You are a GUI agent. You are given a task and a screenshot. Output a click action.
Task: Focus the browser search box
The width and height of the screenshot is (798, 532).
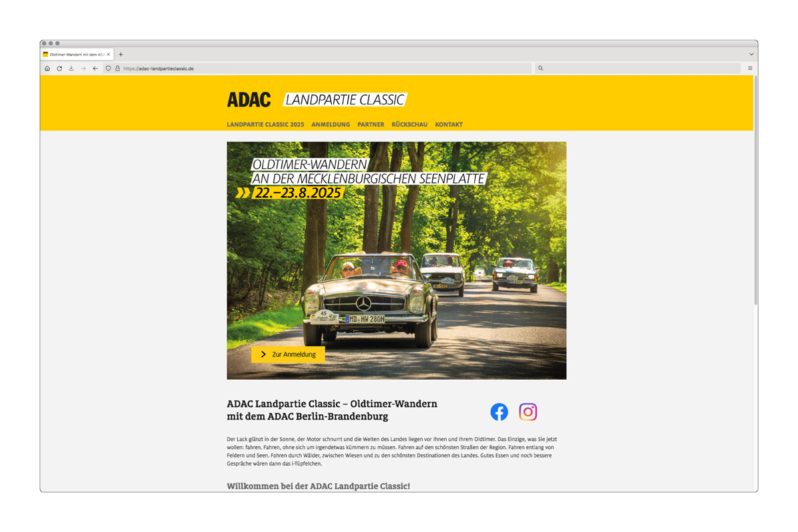click(x=638, y=68)
